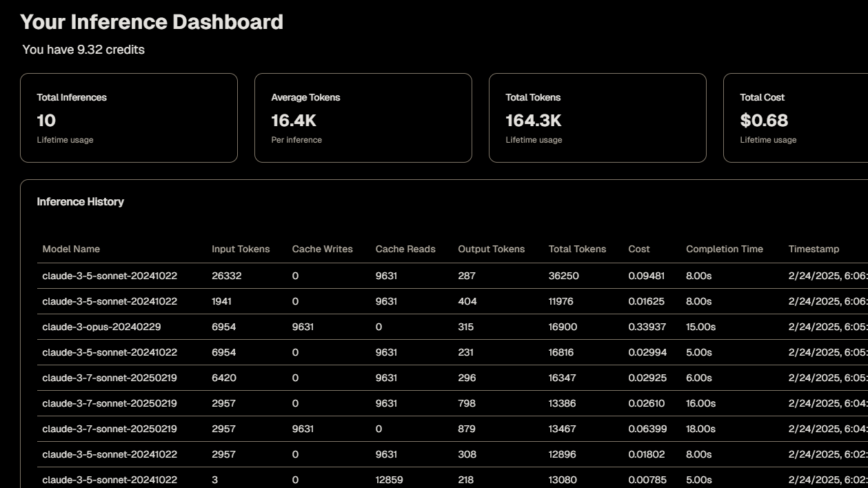Click the $0.68 Total Cost value
868x488 pixels.
pos(764,121)
